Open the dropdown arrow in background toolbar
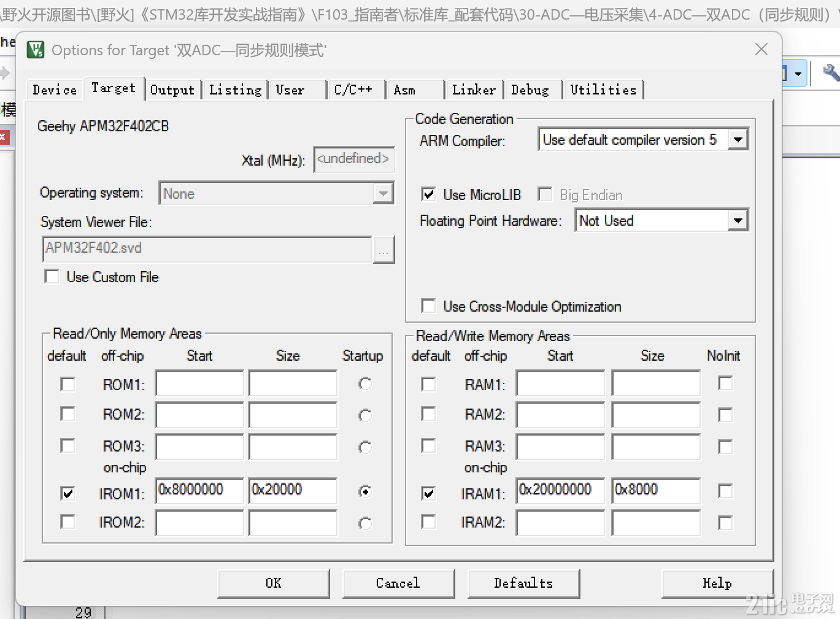The width and height of the screenshot is (840, 619). pyautogui.click(x=798, y=74)
